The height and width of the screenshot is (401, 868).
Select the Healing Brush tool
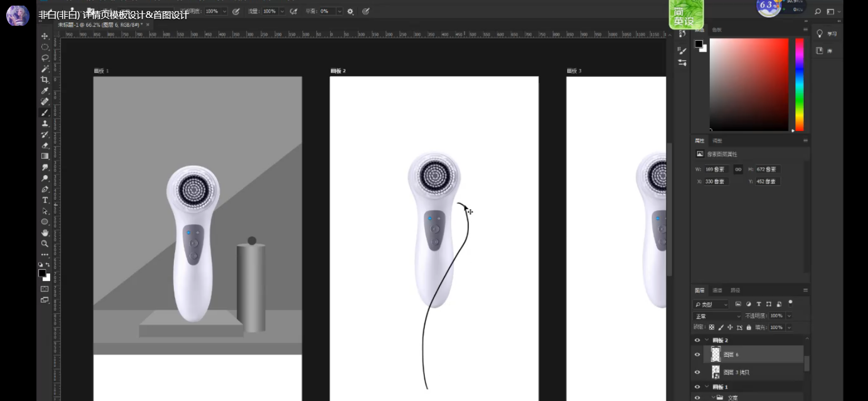click(45, 101)
